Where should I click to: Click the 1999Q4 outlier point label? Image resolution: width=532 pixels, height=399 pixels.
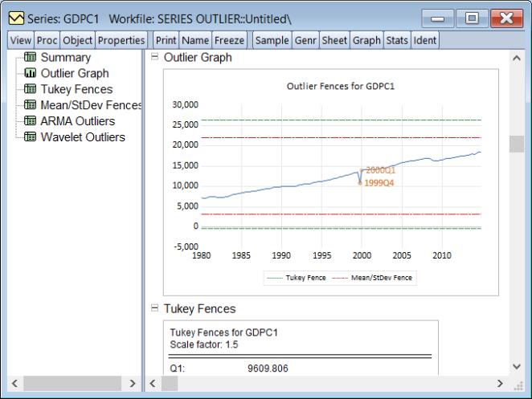click(x=380, y=183)
